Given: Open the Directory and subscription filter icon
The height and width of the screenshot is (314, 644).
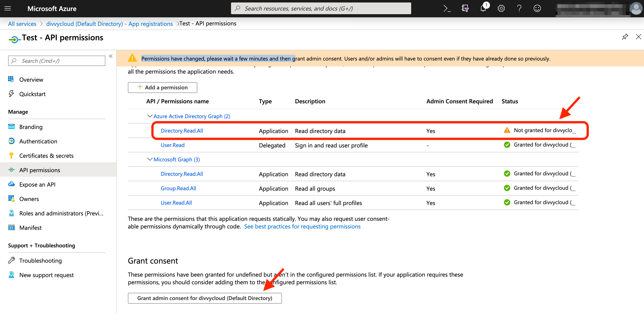Looking at the screenshot, I should [465, 9].
